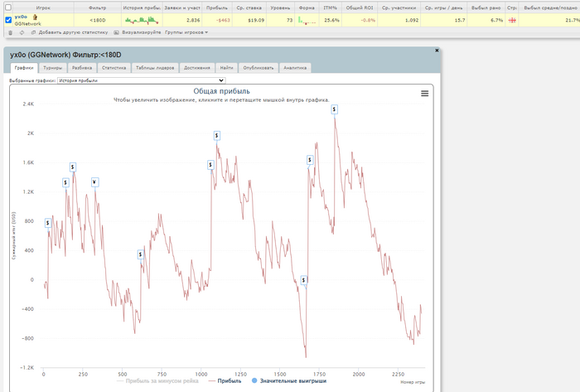Click the green profit history sparkline

pyautogui.click(x=142, y=20)
